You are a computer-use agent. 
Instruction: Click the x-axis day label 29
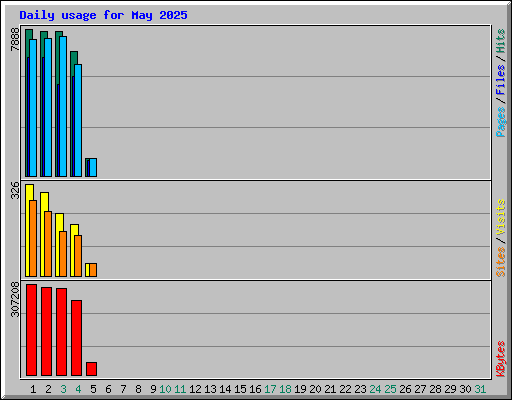coord(450,389)
